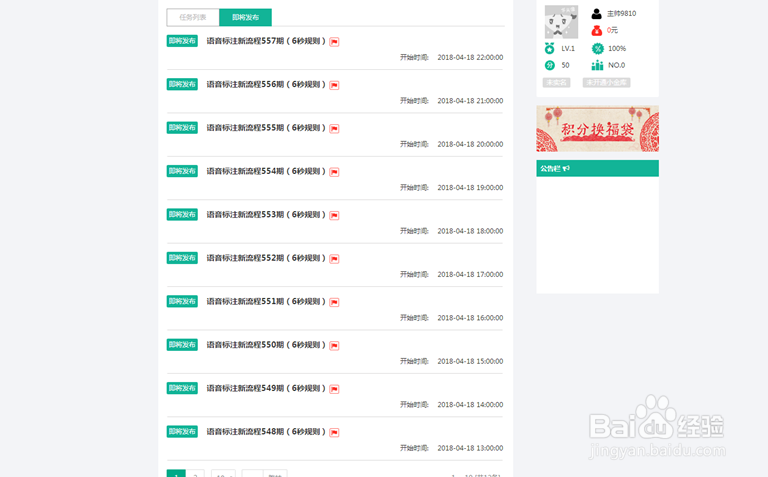
Task: Click the red money bag icon
Action: pyautogui.click(x=596, y=30)
